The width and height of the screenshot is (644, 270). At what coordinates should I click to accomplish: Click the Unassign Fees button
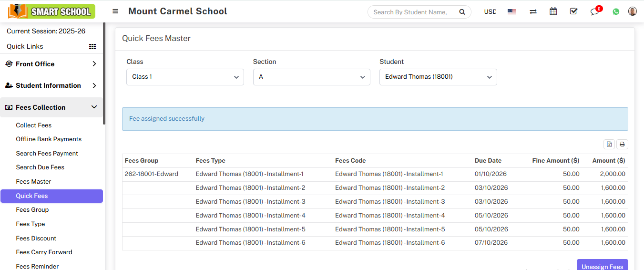(602, 265)
